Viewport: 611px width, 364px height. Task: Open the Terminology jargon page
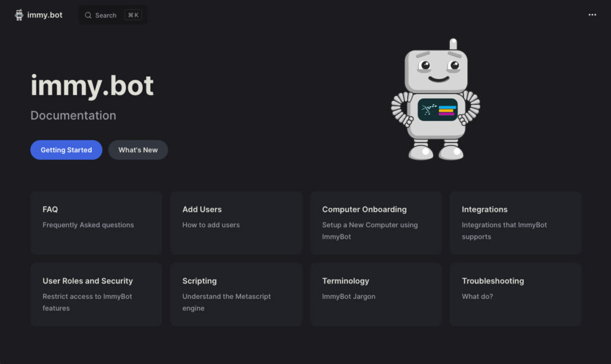pos(375,294)
